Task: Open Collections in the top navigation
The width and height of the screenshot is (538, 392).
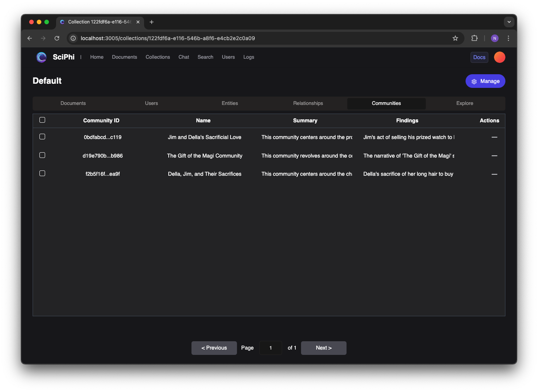Action: [158, 57]
